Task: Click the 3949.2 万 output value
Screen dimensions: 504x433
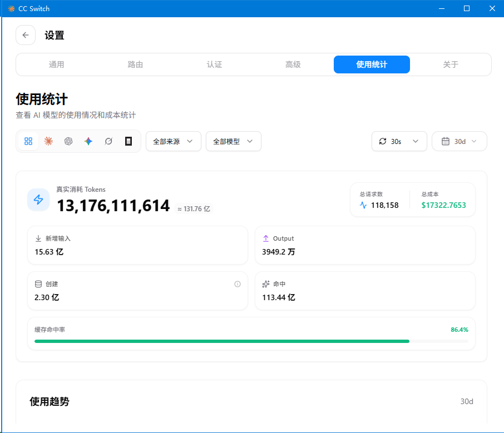Action: point(279,252)
